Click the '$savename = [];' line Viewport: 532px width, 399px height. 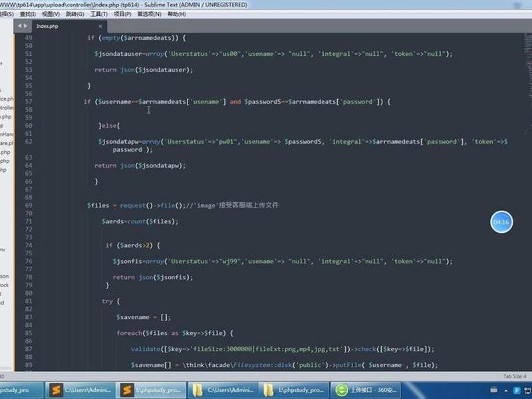144,317
